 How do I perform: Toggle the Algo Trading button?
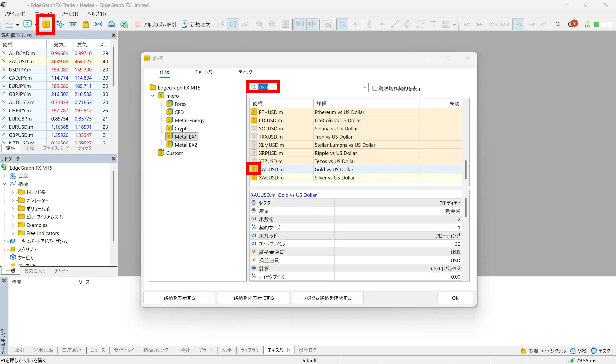click(x=156, y=24)
